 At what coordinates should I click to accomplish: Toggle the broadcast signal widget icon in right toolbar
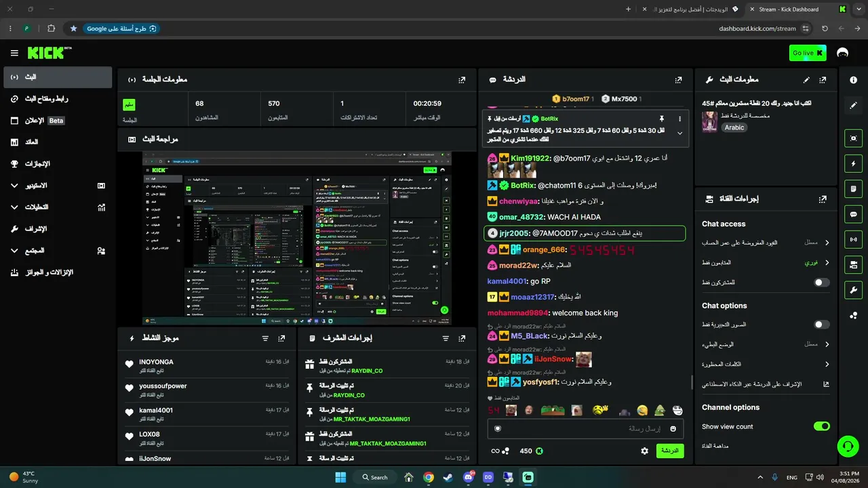point(853,239)
